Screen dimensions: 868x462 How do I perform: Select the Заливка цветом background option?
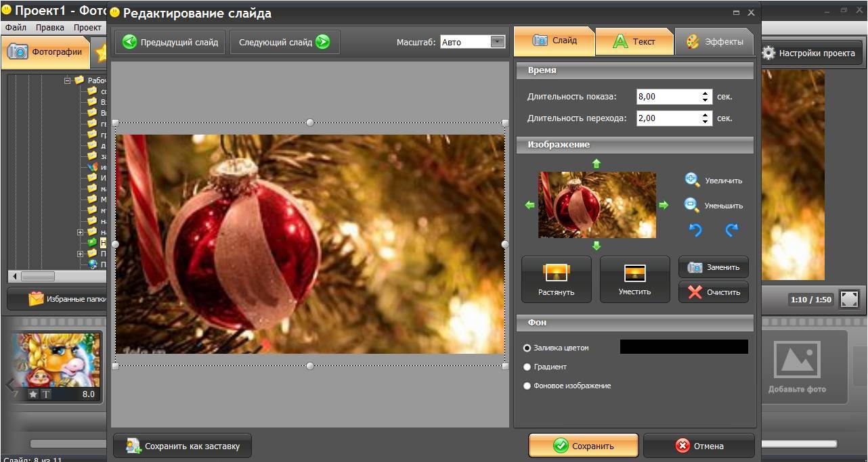click(557, 348)
